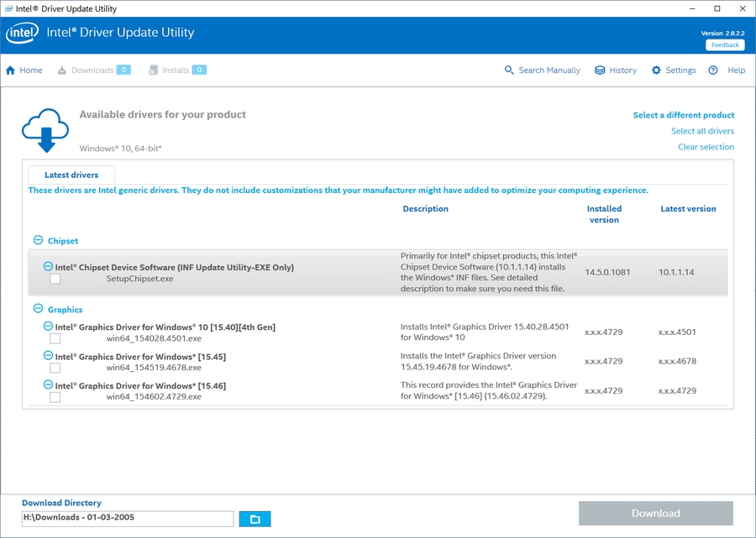Click the Select all drivers link
The image size is (756, 538).
pos(702,131)
